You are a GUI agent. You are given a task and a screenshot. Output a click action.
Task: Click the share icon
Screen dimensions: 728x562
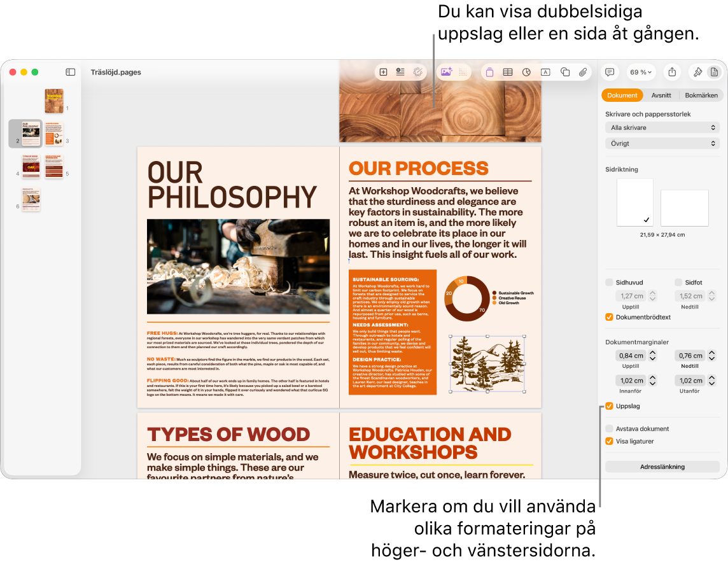(x=672, y=72)
